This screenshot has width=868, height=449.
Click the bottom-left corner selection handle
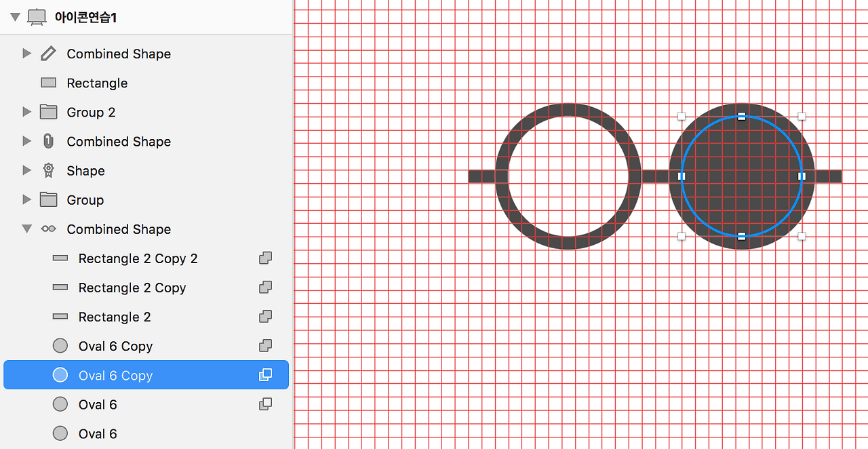[682, 236]
